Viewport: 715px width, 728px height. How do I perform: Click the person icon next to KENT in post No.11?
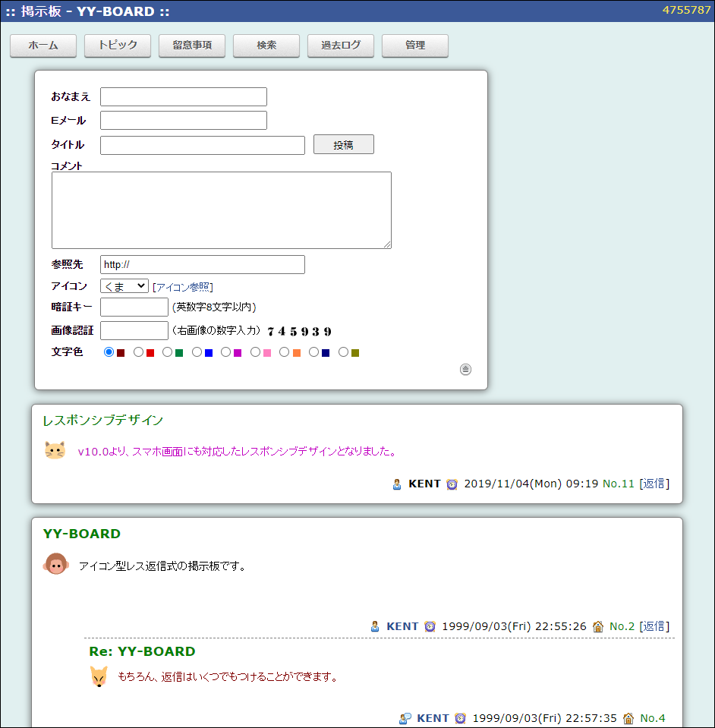click(x=395, y=484)
